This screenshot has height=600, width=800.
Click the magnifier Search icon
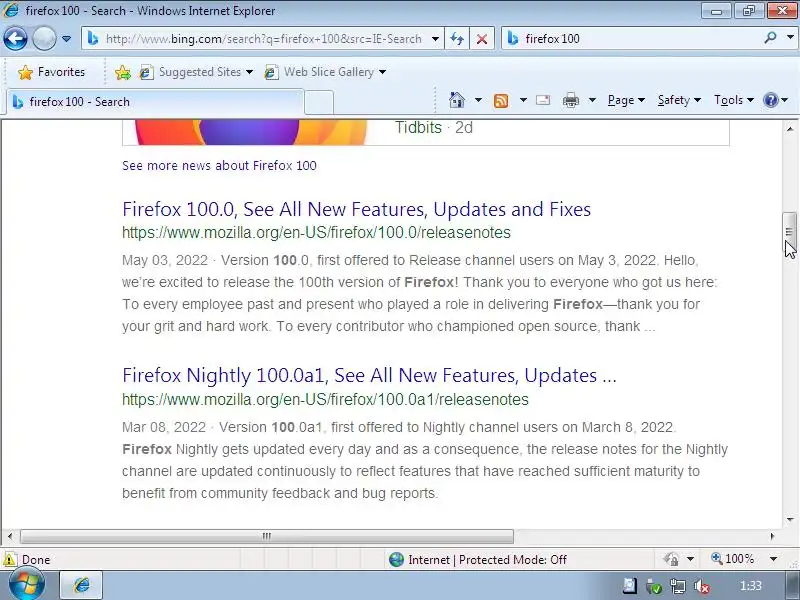770,38
